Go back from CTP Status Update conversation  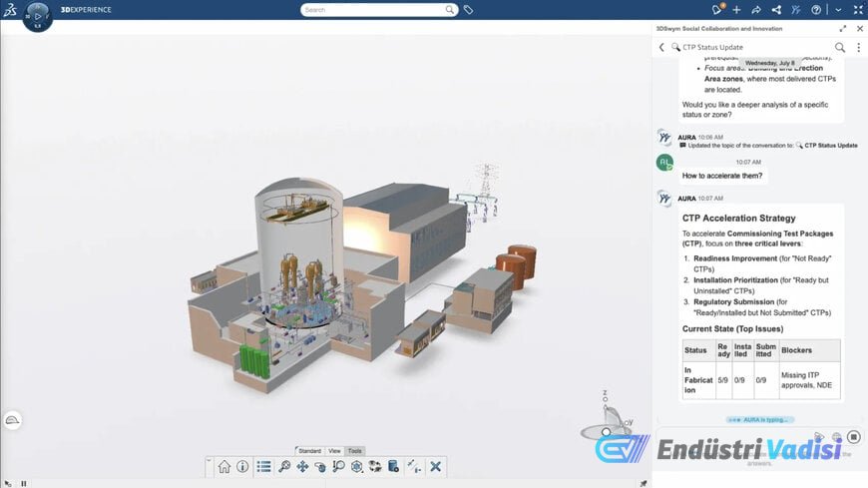(x=661, y=47)
